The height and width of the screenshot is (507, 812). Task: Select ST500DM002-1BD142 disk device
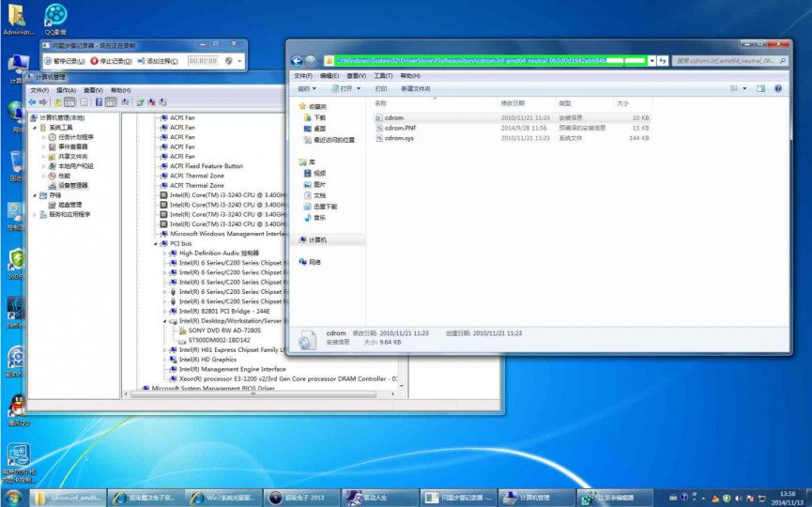coord(219,340)
